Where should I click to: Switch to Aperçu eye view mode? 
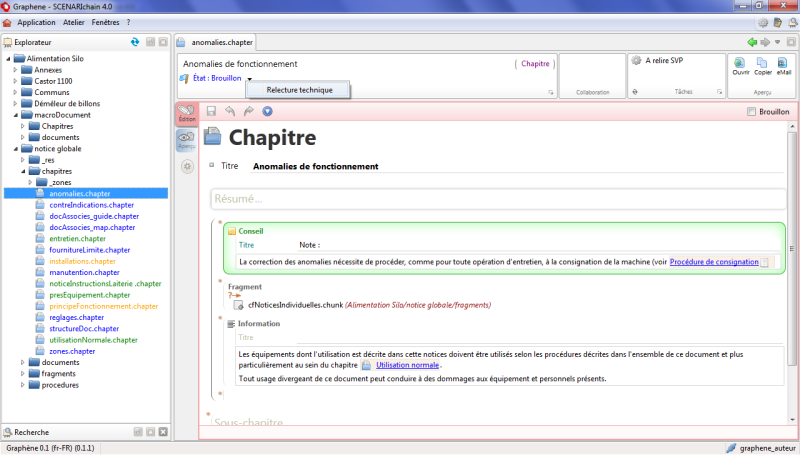pos(186,141)
